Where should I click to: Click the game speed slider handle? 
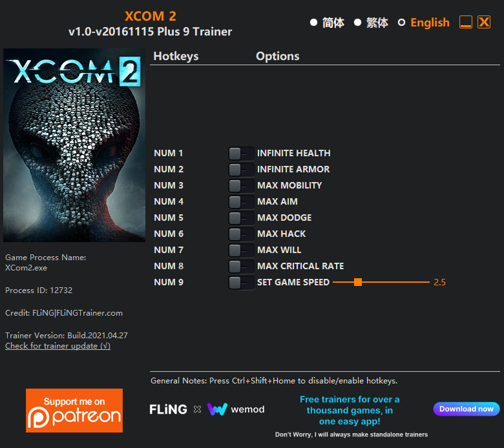[358, 282]
